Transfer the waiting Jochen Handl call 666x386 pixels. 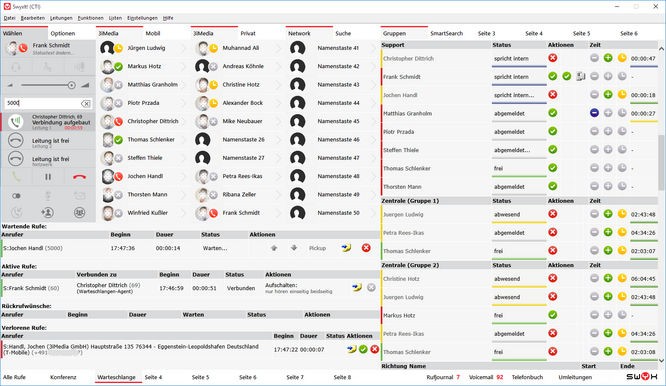(x=346, y=248)
